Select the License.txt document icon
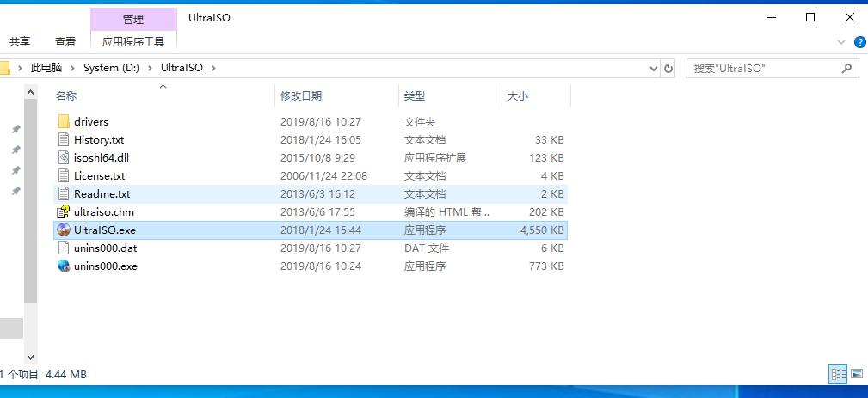868x398 pixels. tap(64, 175)
